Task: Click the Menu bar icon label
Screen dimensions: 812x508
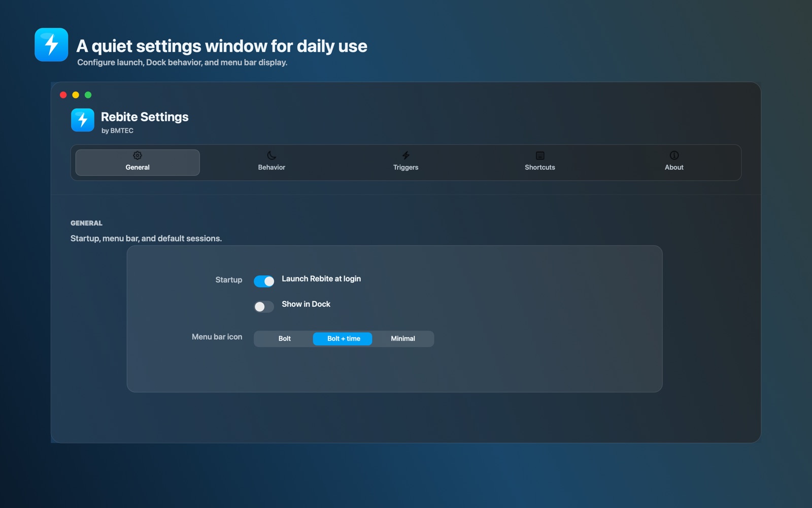Action: pos(217,337)
